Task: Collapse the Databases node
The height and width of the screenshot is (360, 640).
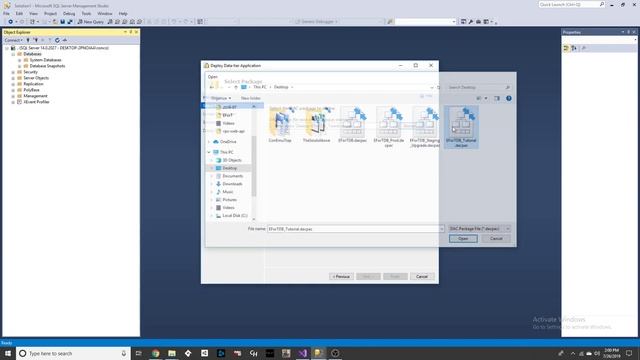Action: click(13, 54)
